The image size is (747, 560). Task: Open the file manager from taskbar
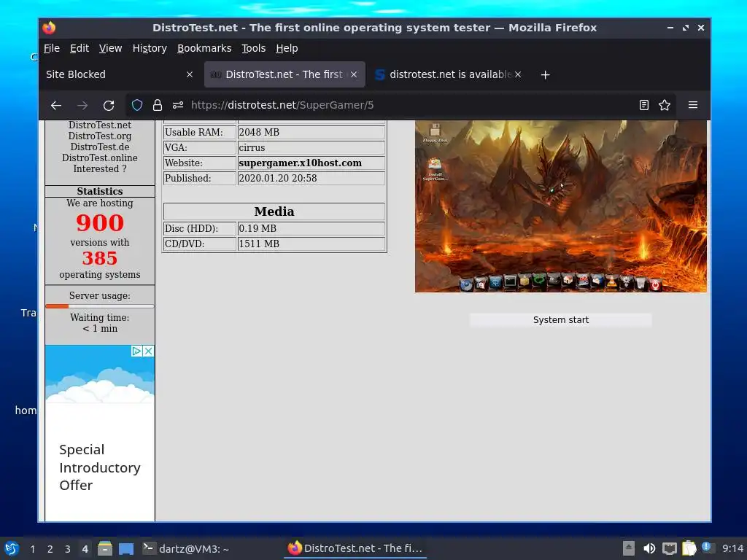click(105, 548)
